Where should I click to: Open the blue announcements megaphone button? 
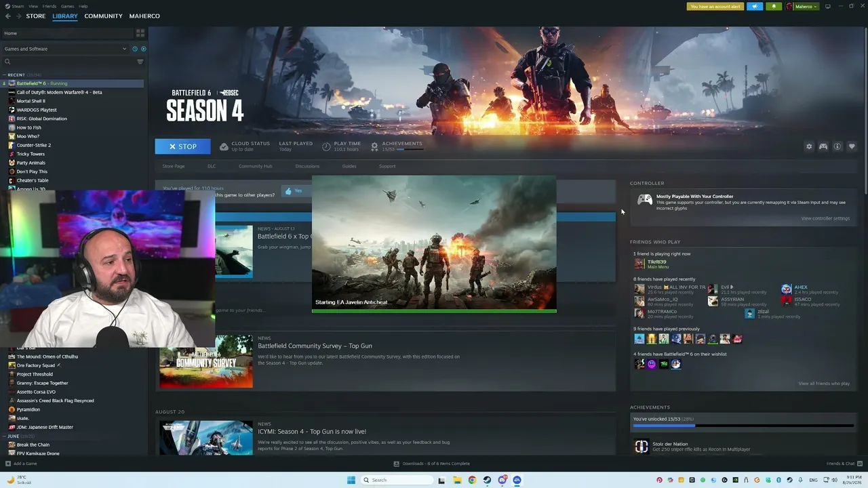(755, 6)
